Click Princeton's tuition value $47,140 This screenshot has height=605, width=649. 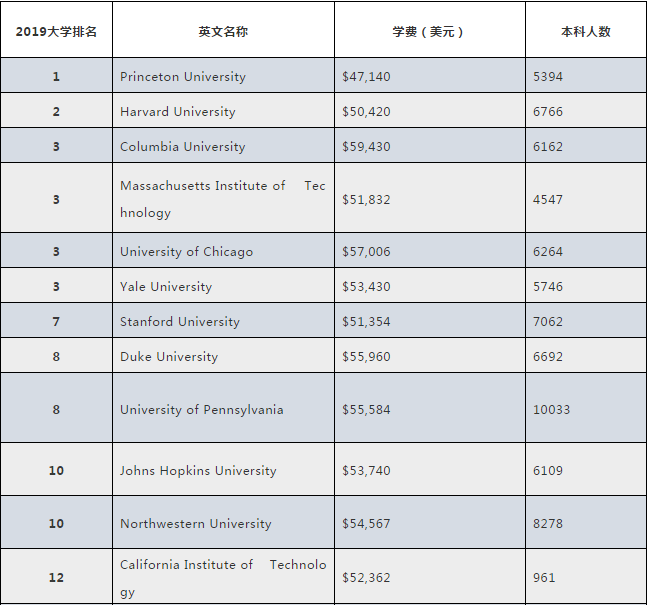[x=367, y=76]
